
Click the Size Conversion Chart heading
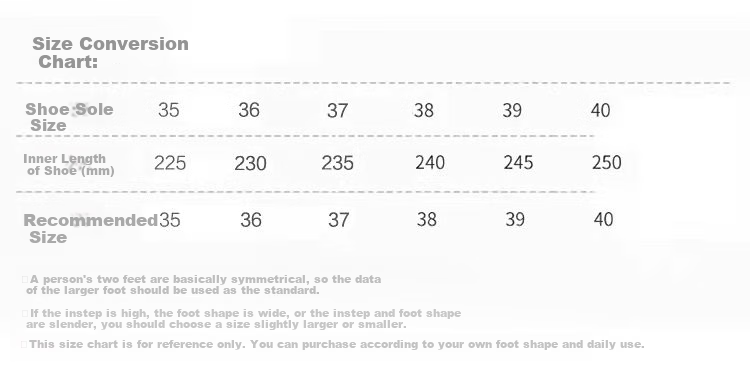[110, 53]
